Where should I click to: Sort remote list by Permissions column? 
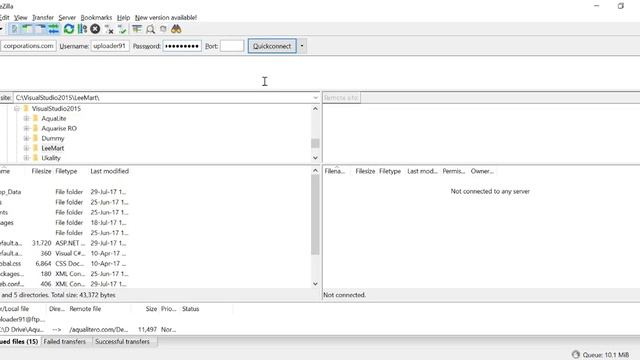(453, 171)
